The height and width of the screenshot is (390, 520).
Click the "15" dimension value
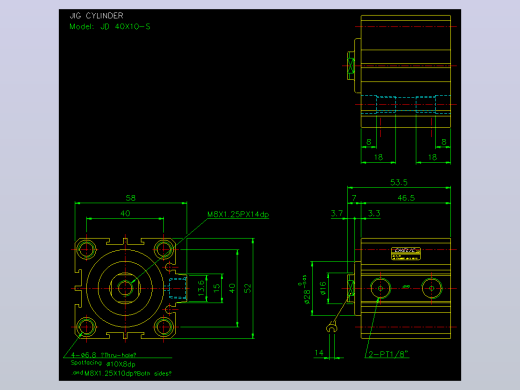coord(217,288)
